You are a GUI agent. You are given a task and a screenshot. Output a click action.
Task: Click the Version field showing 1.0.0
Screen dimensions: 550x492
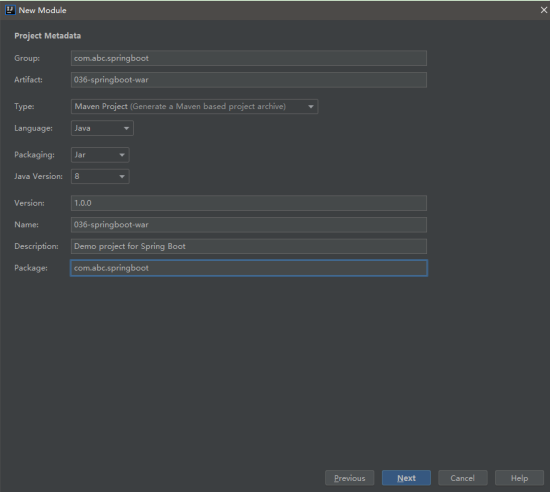click(249, 203)
